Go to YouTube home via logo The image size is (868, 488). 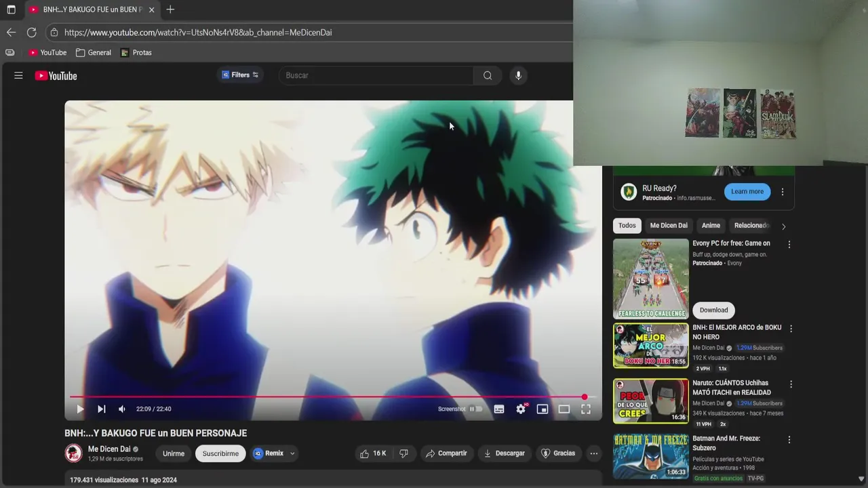pos(56,76)
